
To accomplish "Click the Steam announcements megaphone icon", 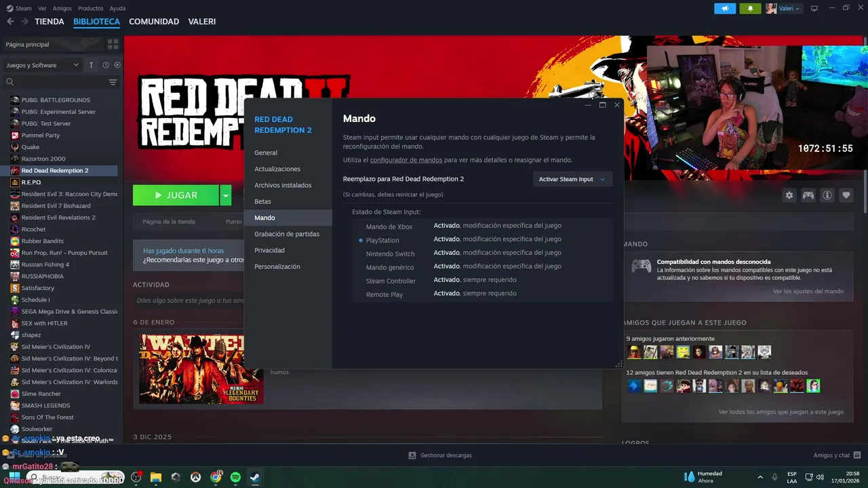I will (x=725, y=8).
